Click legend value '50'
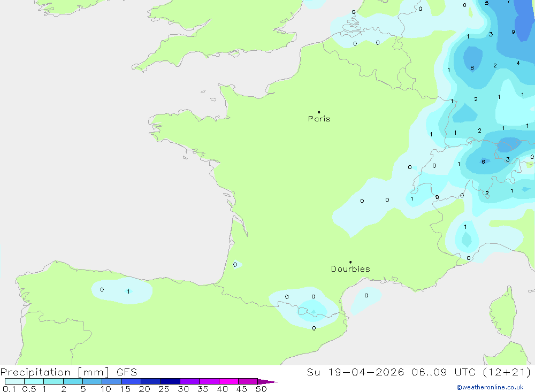Screen dimensions: 535x392 coord(261,389)
